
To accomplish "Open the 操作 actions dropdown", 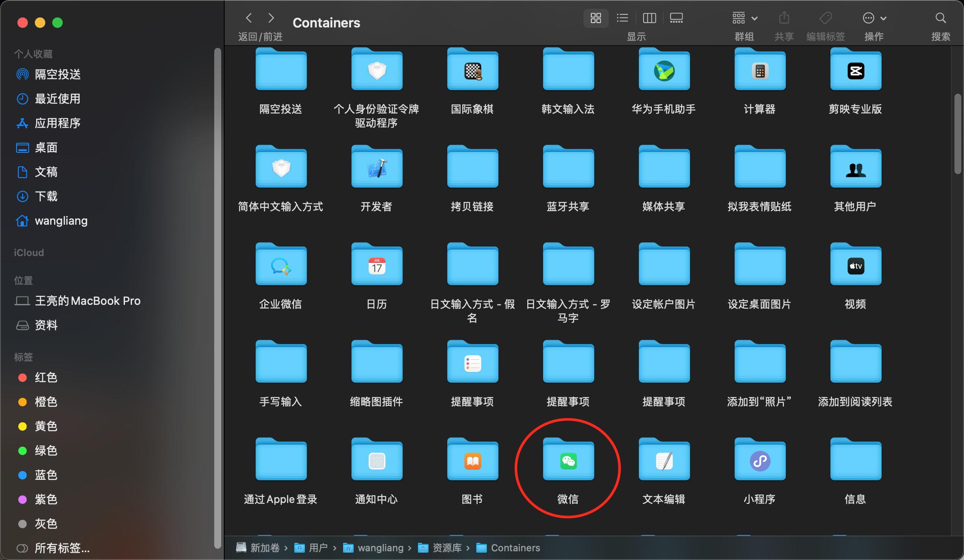I will click(x=874, y=18).
